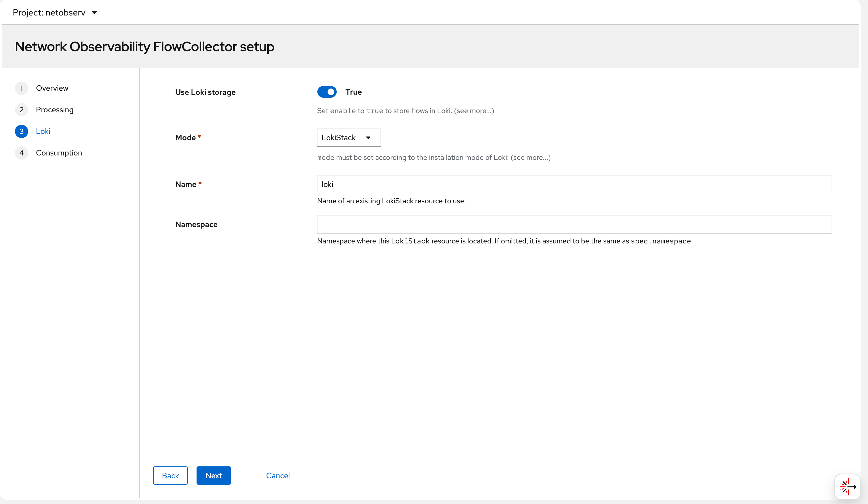
Task: Open see more link for Loki storage
Action: click(474, 111)
